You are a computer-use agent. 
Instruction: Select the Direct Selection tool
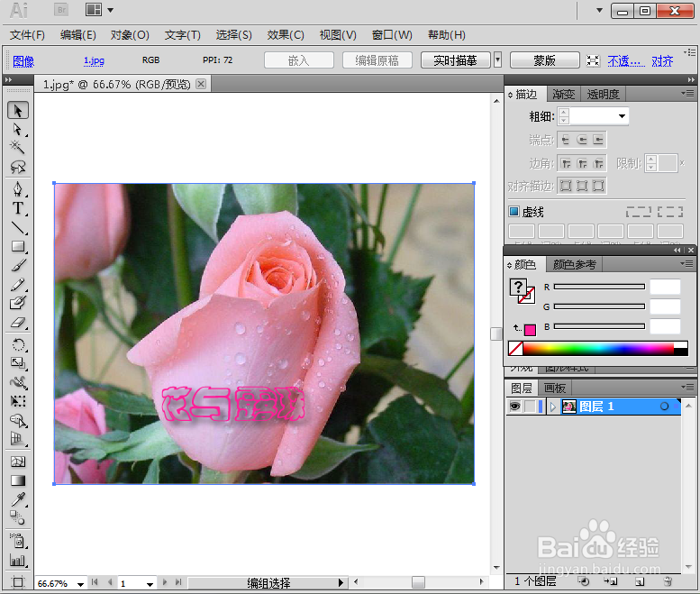[18, 130]
